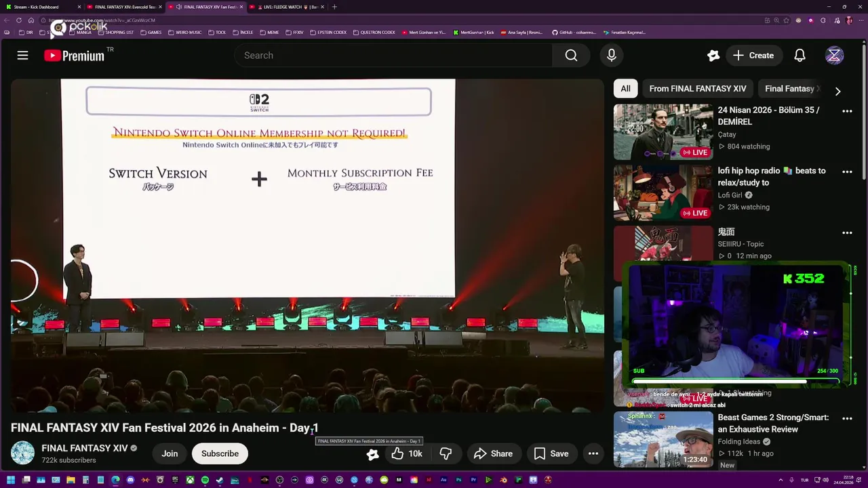Open the lofi hip hop radio thumbnail
This screenshot has width=868, height=488.
point(663,192)
